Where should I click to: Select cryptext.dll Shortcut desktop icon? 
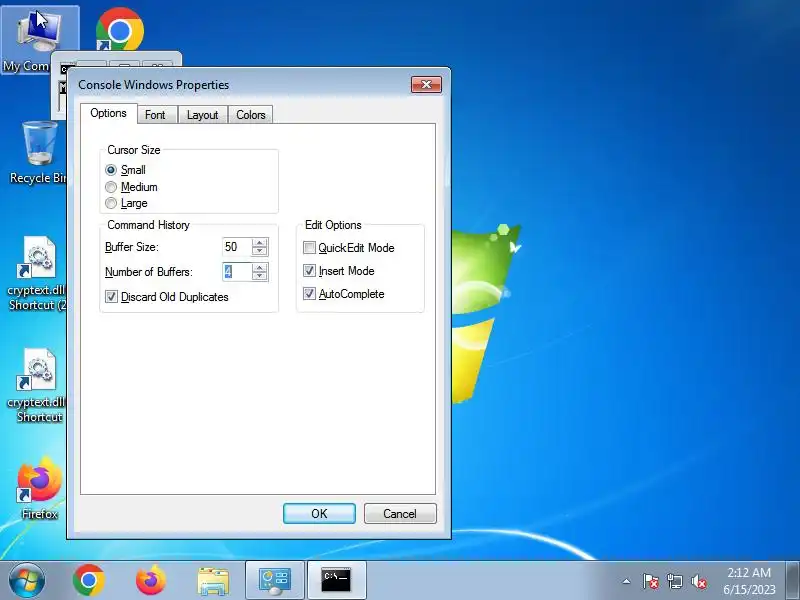(x=37, y=386)
